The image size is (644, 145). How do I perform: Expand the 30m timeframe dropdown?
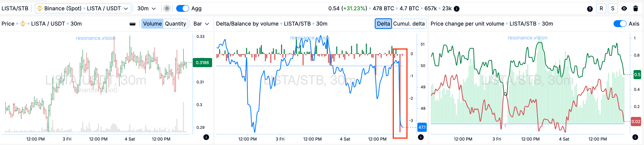[x=146, y=9]
